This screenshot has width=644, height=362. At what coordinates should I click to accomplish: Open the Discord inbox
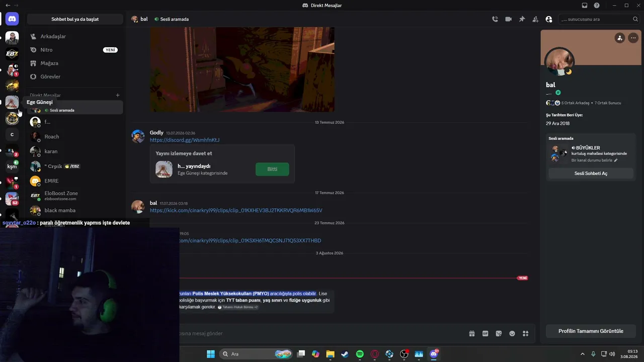(x=585, y=5)
